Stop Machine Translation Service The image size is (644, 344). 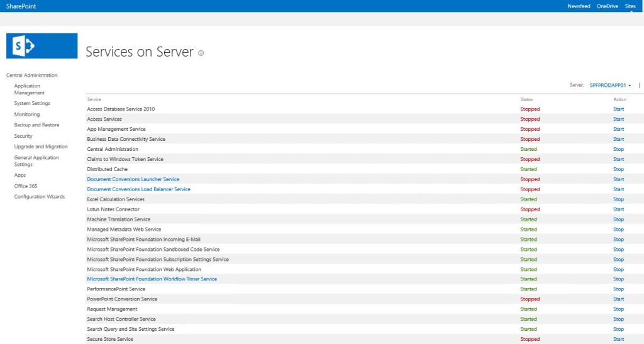[x=619, y=219]
